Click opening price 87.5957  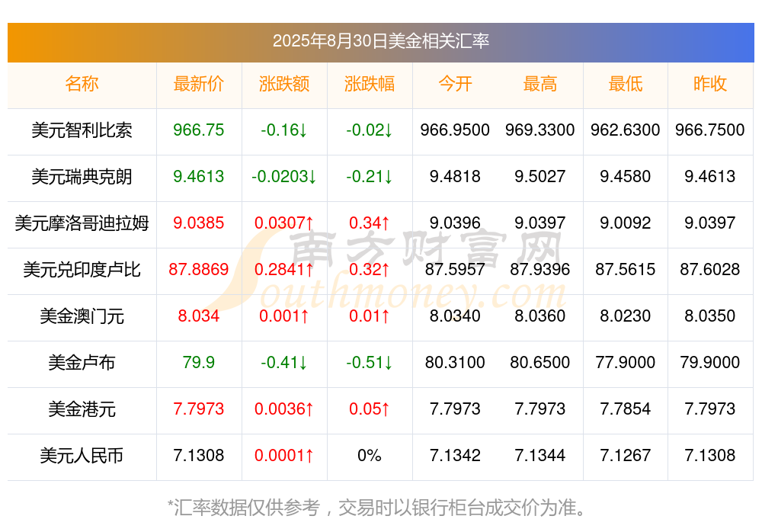455,269
